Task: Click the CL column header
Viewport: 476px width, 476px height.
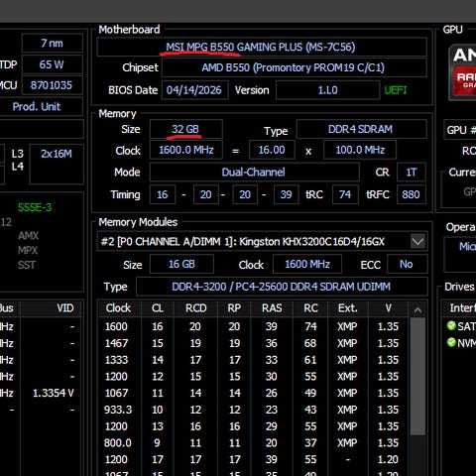Action: point(158,308)
